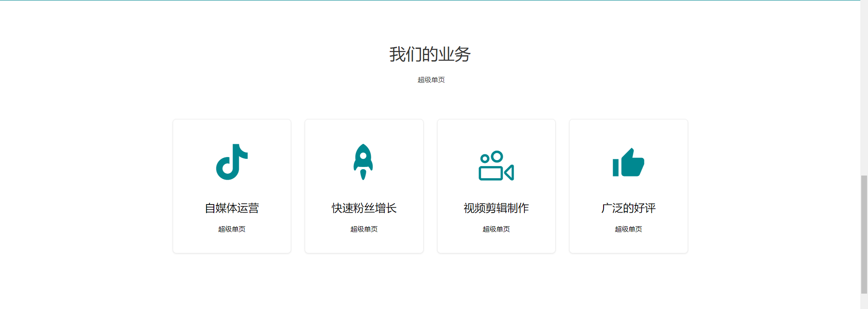Click 超级单页 text in 快速粉丝增长 card
This screenshot has height=309, width=868.
tap(364, 229)
